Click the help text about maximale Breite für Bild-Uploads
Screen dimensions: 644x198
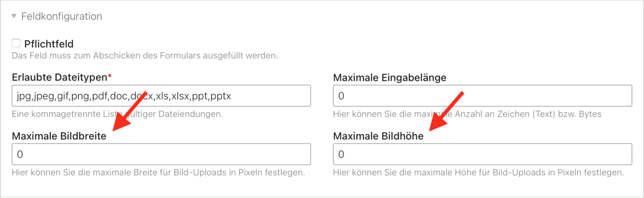(x=158, y=173)
